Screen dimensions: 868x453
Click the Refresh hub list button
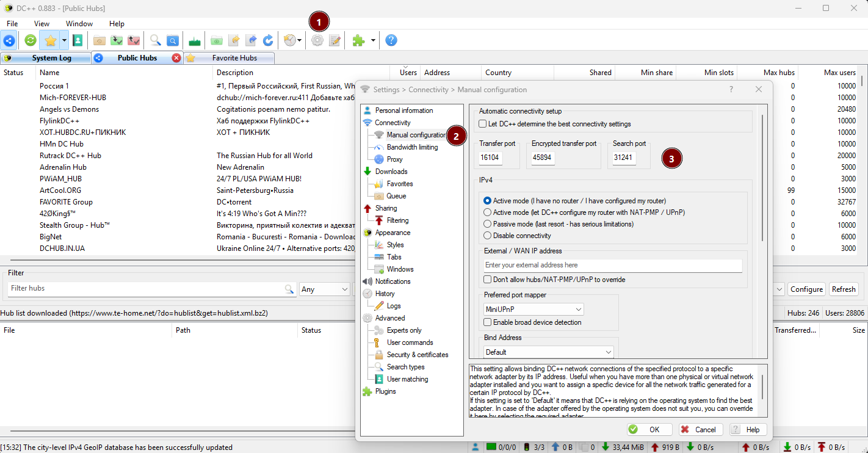point(844,289)
